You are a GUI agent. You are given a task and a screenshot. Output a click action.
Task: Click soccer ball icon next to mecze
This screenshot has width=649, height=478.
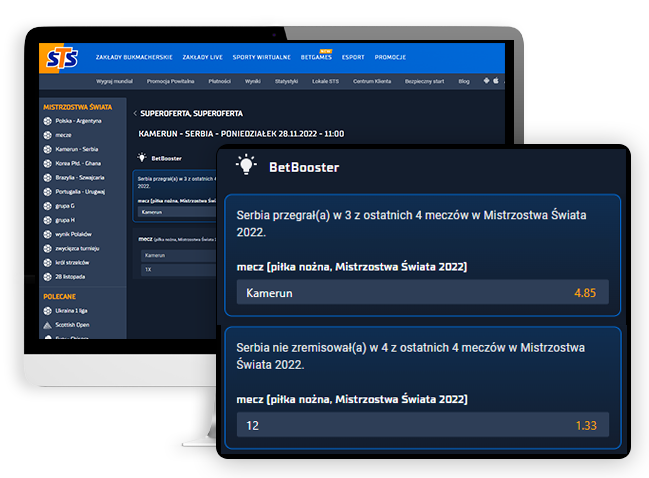(x=48, y=135)
